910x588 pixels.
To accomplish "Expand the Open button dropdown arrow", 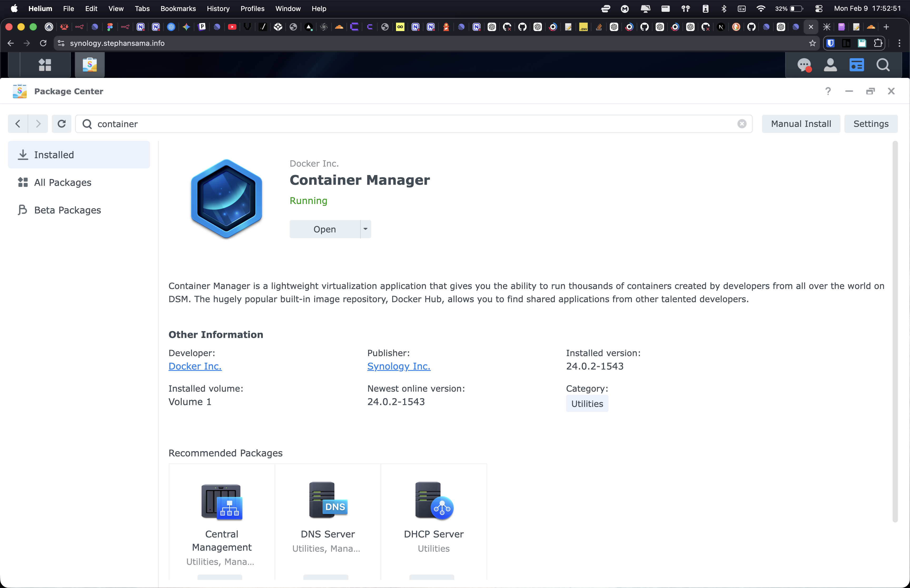I will (x=365, y=229).
